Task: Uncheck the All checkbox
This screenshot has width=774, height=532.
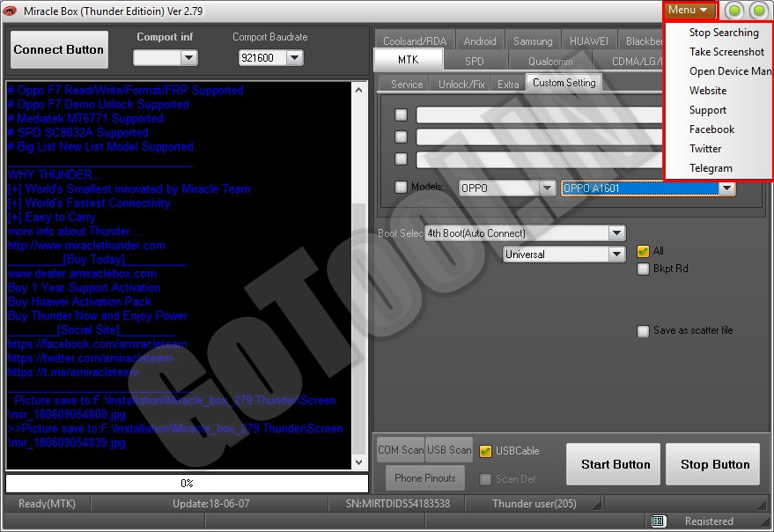Action: [x=643, y=252]
